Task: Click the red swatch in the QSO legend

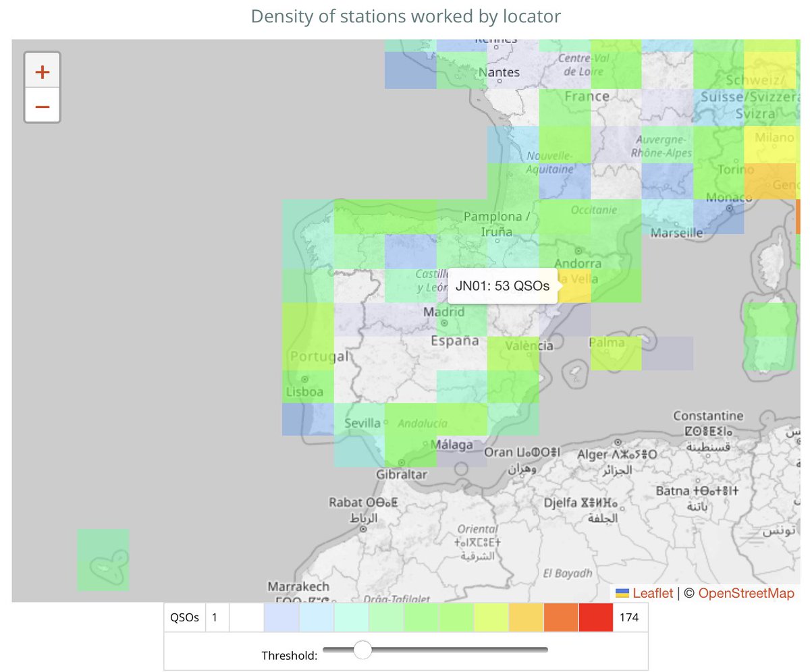Action: click(597, 617)
